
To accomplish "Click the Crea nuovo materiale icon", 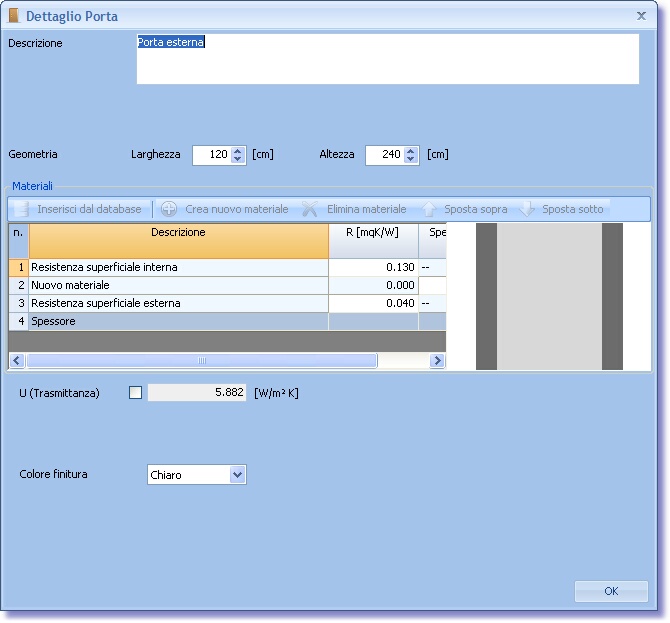I will 169,209.
